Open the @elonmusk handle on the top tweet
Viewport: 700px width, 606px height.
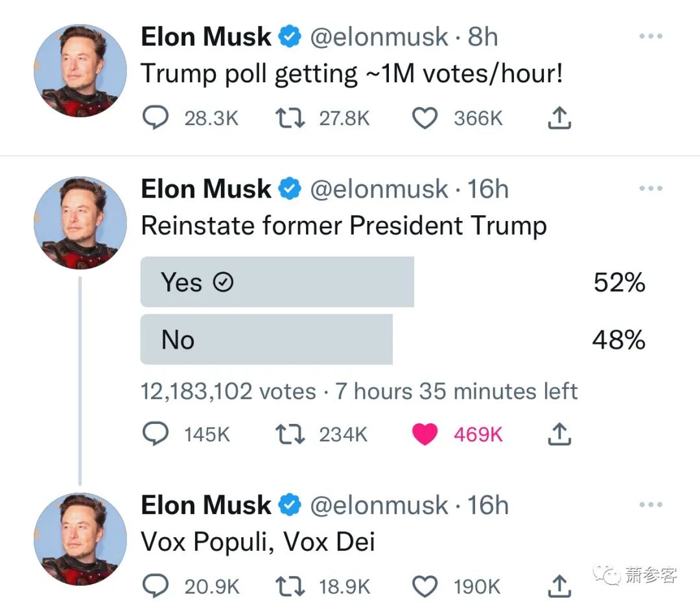[x=379, y=36]
